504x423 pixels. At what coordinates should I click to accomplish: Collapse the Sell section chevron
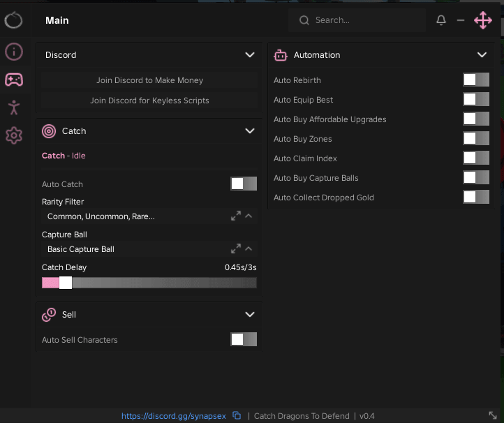pyautogui.click(x=250, y=314)
